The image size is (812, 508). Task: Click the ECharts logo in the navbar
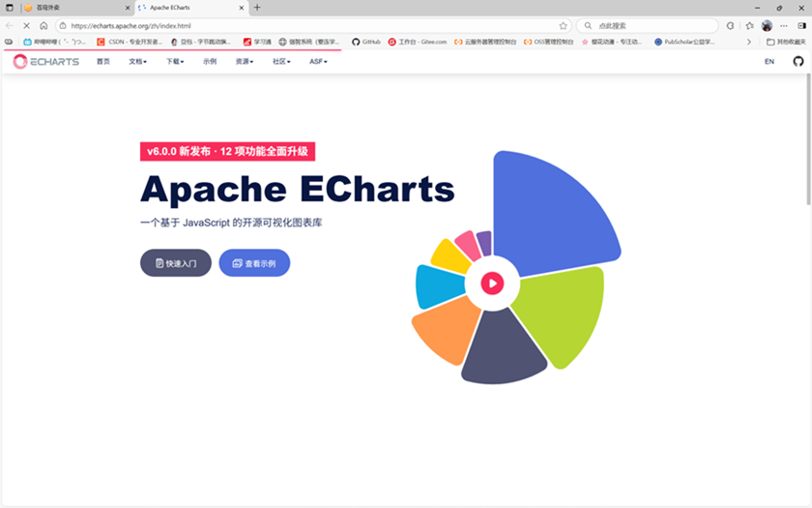(46, 62)
